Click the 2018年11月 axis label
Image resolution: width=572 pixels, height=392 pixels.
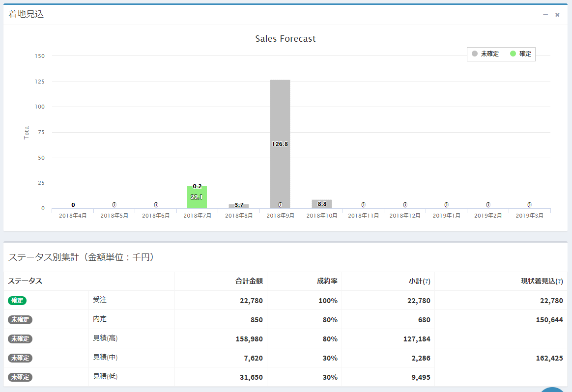click(363, 216)
